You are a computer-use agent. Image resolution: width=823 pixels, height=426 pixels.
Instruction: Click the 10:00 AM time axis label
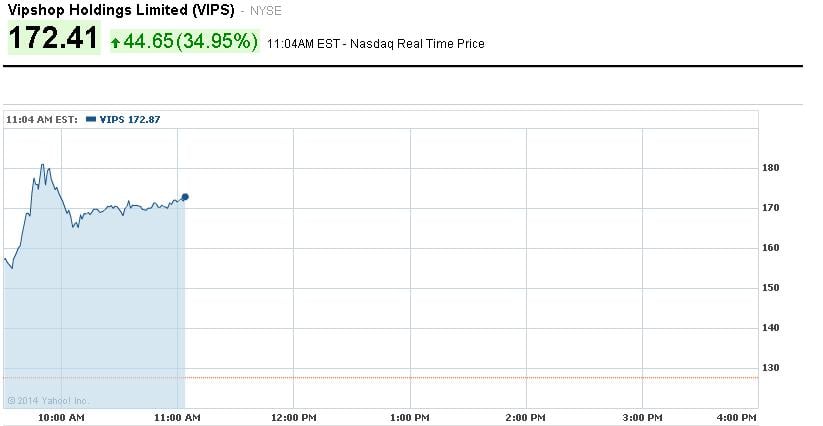pos(61,416)
